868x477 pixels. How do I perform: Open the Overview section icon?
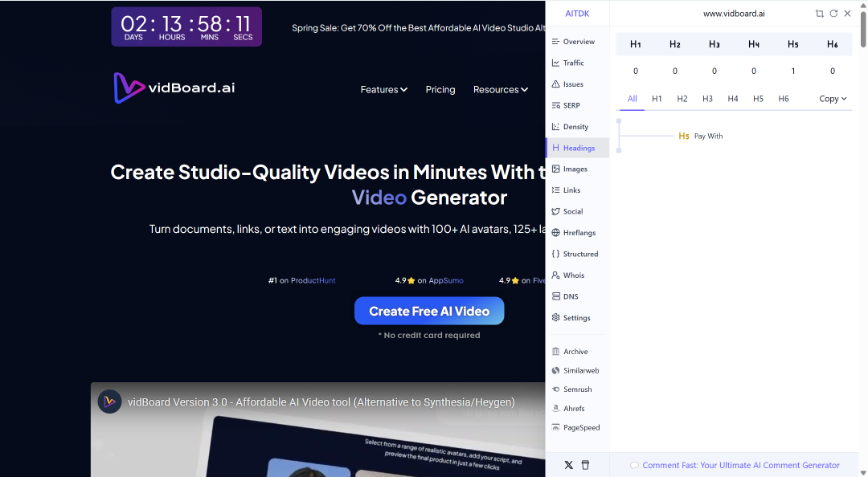(556, 42)
